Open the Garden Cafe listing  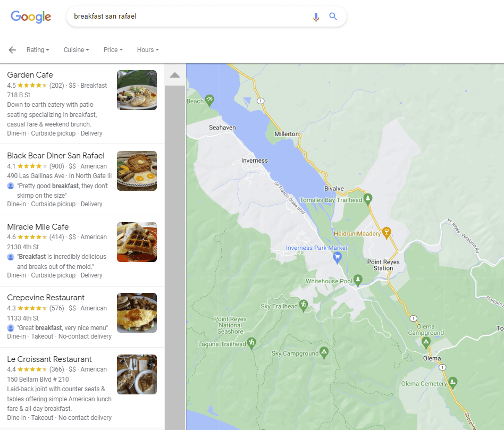pyautogui.click(x=30, y=75)
